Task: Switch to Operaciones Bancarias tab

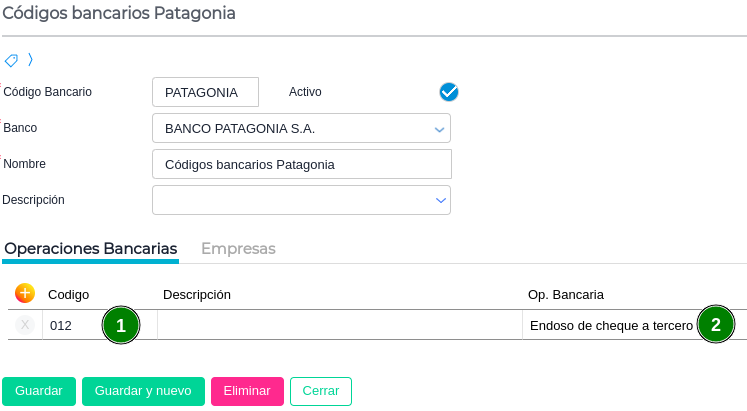Action: [91, 248]
